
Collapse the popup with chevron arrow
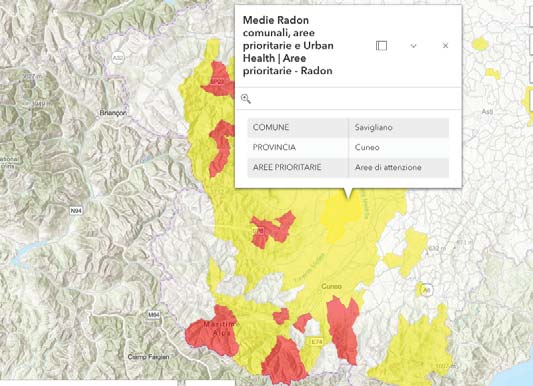(413, 46)
